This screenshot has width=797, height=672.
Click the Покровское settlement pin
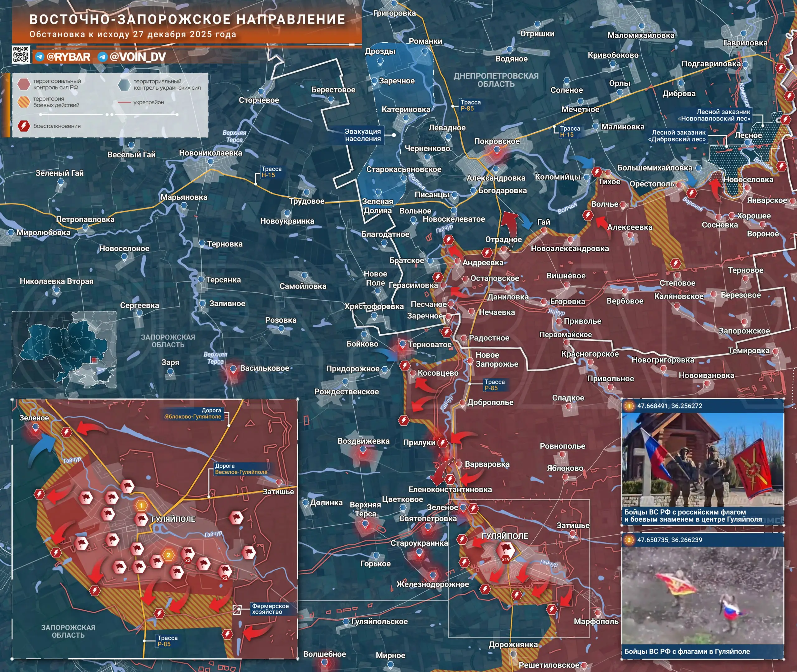tap(497, 150)
